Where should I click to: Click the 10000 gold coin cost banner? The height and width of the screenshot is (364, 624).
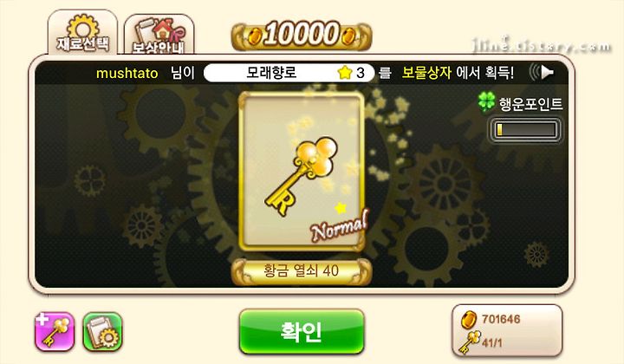pyautogui.click(x=302, y=36)
